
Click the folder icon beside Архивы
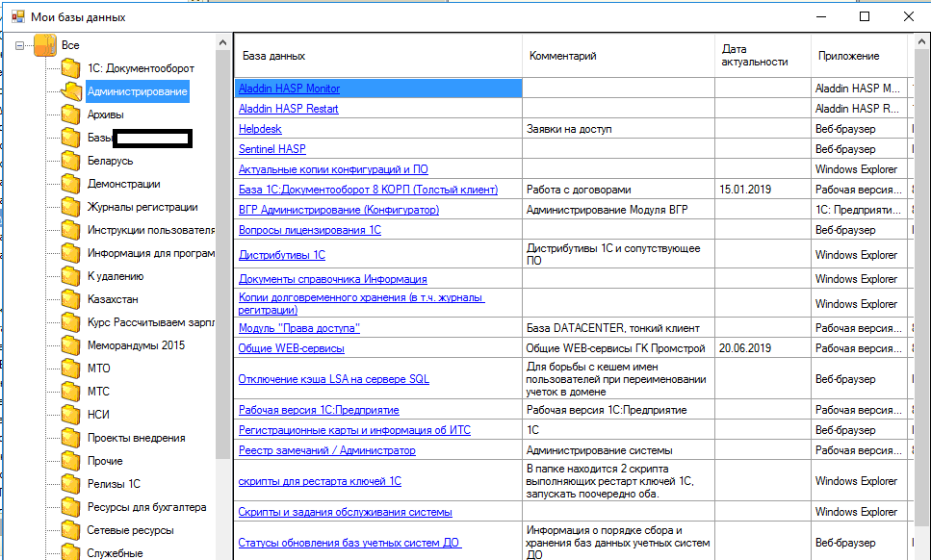click(70, 115)
